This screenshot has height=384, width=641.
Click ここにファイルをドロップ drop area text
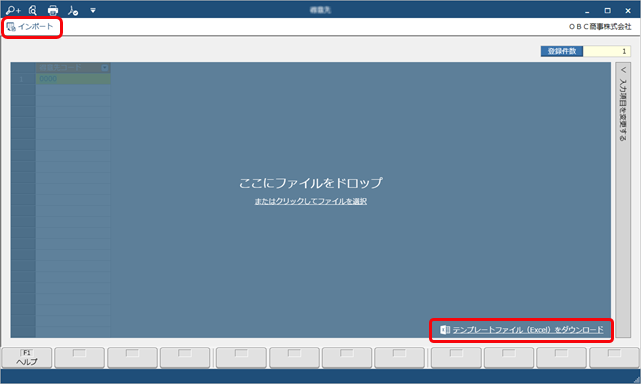311,183
